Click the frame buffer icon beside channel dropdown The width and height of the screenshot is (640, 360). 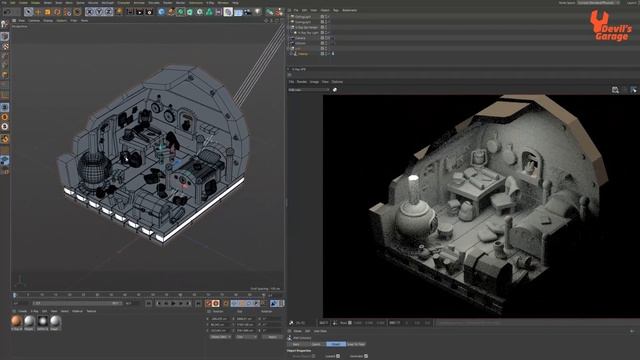pos(335,89)
